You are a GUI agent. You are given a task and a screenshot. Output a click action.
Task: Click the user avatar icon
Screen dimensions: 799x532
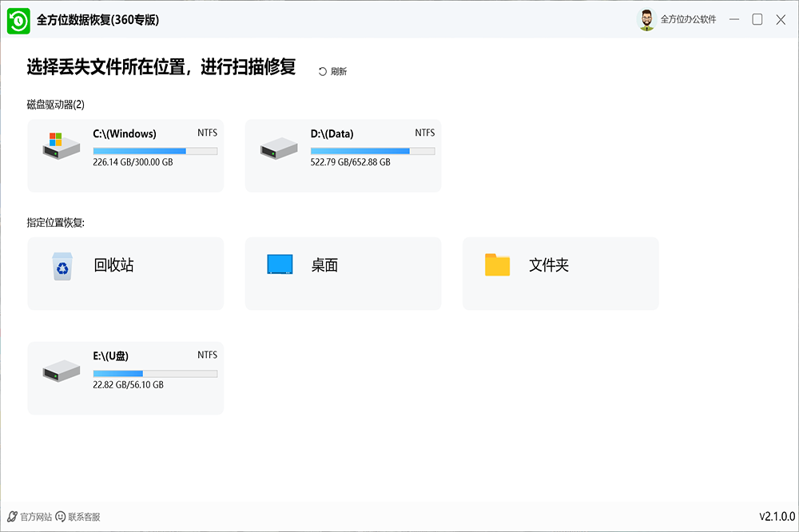[x=646, y=20]
